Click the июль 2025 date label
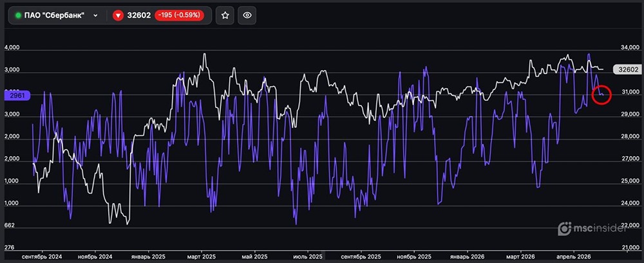The height and width of the screenshot is (263, 644). pyautogui.click(x=308, y=257)
